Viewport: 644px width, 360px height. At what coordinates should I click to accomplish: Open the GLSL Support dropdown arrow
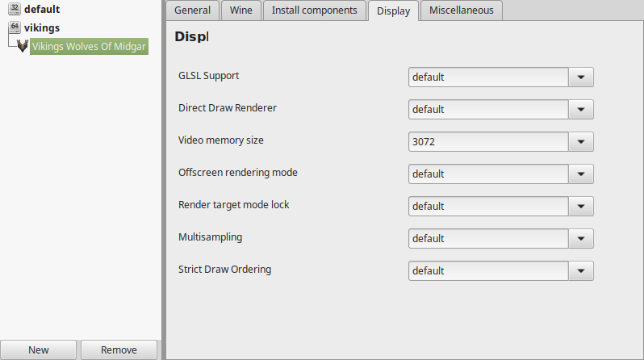581,77
